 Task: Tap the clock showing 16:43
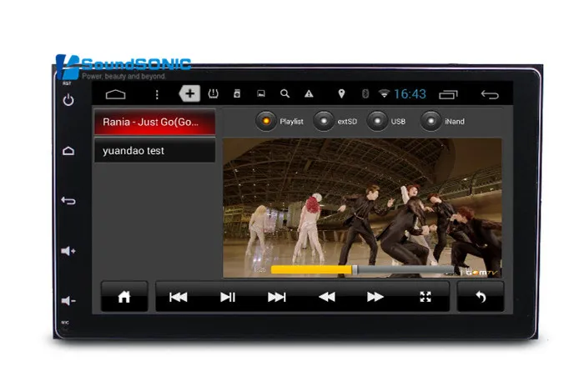pyautogui.click(x=410, y=93)
